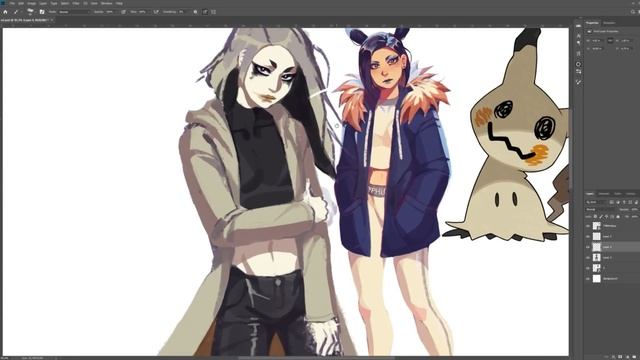Toggle the Brush Settings panel icon
This screenshot has width=640, height=360.
point(42,12)
